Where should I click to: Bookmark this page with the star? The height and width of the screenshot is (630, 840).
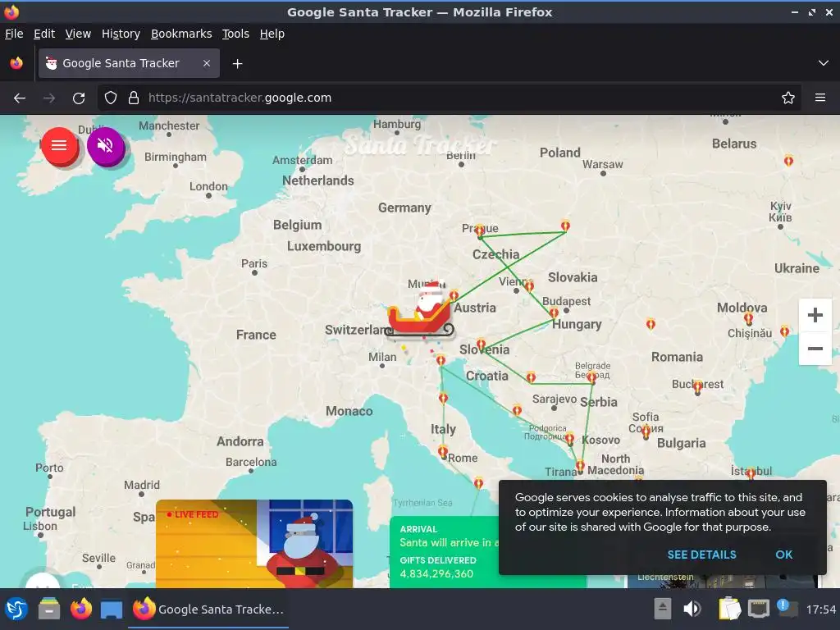787,98
